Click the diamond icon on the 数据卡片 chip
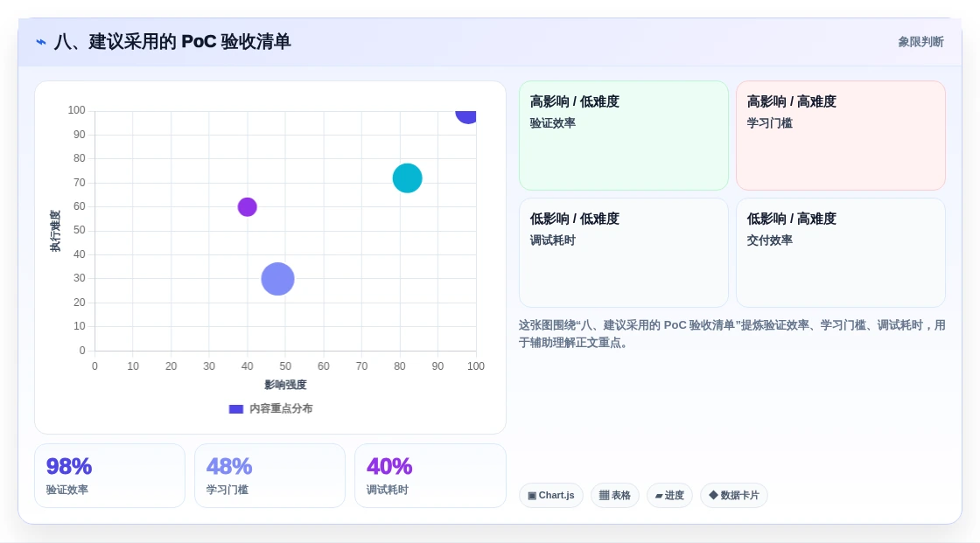980x543 pixels. (713, 495)
